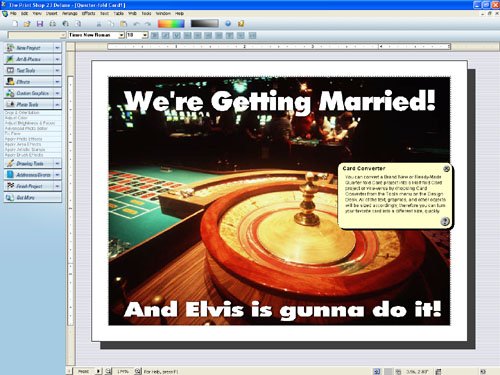Open the Effects menu
Screen dimensions: 500x375
(x=88, y=13)
